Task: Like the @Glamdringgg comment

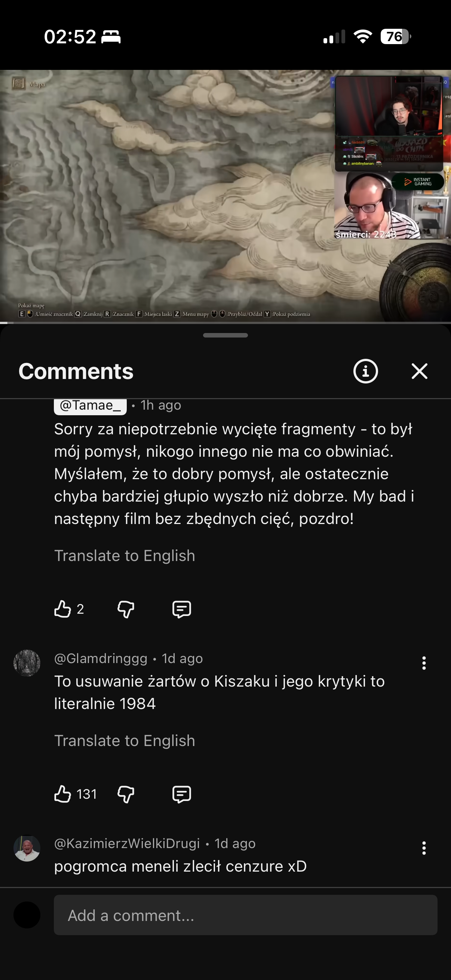Action: pyautogui.click(x=62, y=793)
